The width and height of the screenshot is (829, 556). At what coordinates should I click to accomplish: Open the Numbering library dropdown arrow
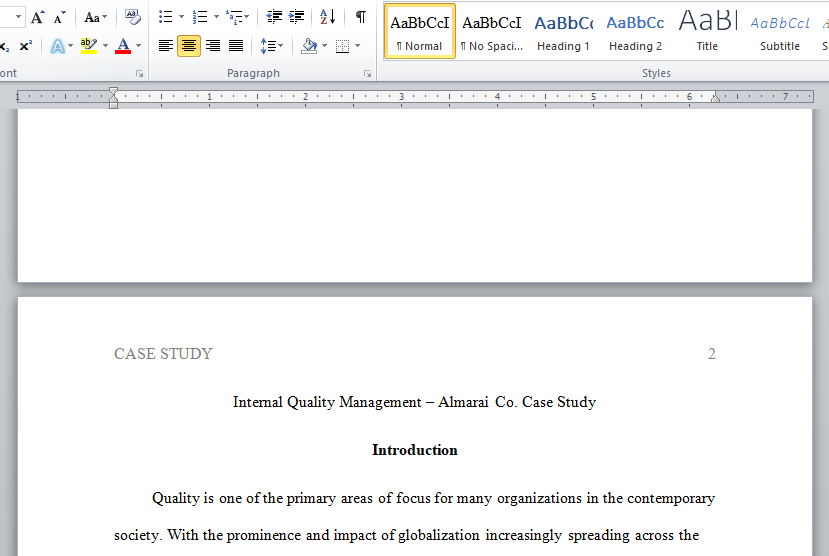pos(216,17)
